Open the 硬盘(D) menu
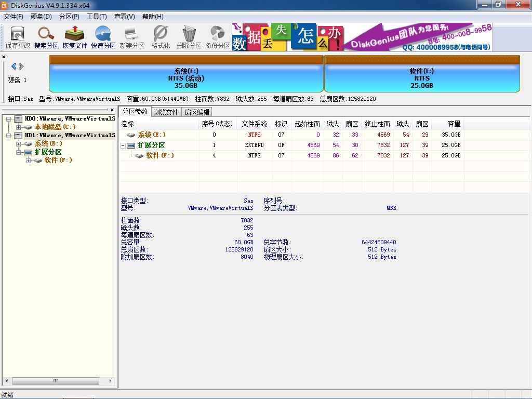 point(41,16)
